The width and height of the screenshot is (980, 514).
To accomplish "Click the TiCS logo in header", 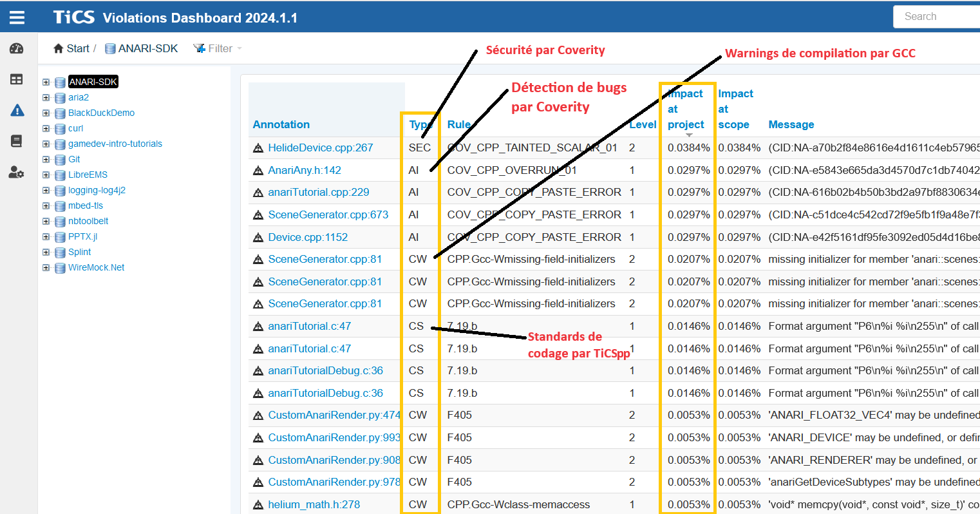I will point(73,17).
